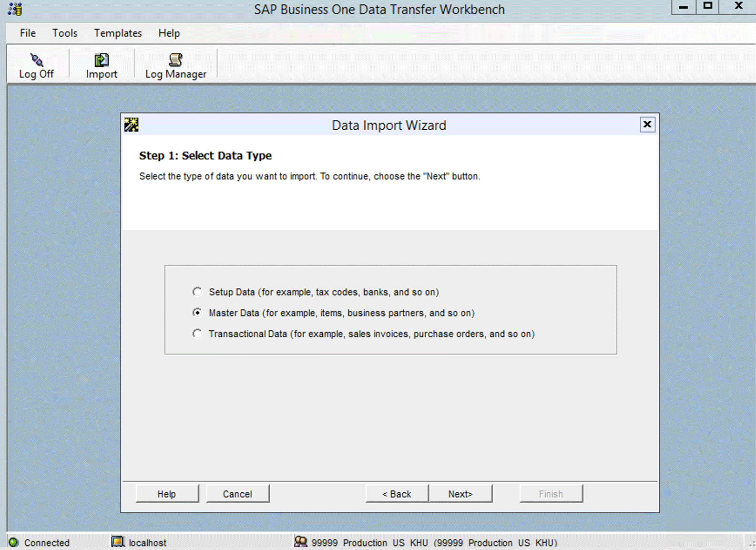Go to the previous step with Back

[397, 494]
